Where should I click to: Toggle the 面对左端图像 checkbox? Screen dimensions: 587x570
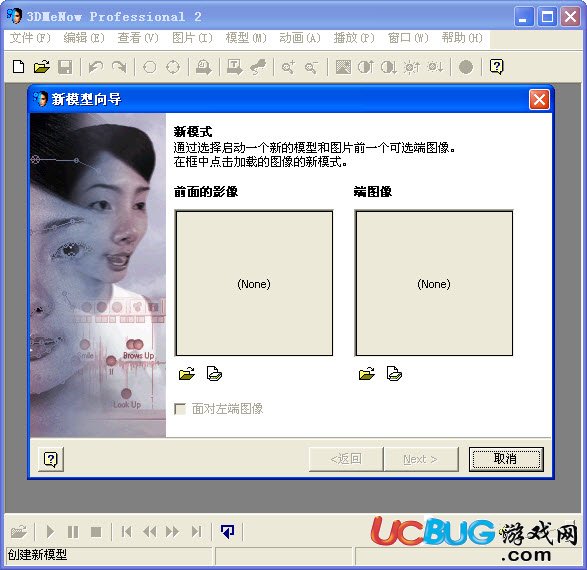[x=180, y=409]
